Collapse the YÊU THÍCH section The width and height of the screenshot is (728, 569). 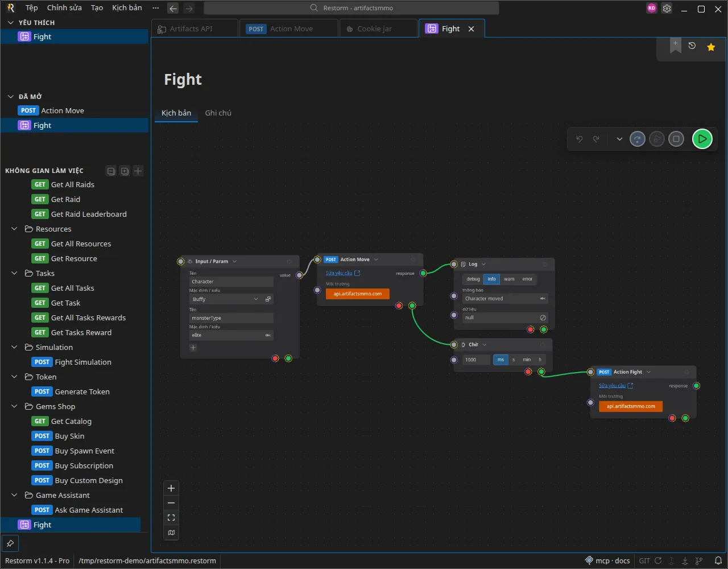click(10, 23)
